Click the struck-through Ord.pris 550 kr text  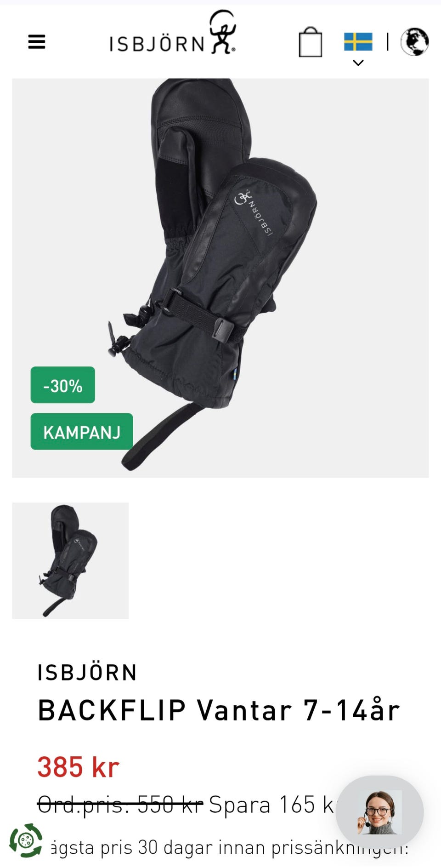120,805
